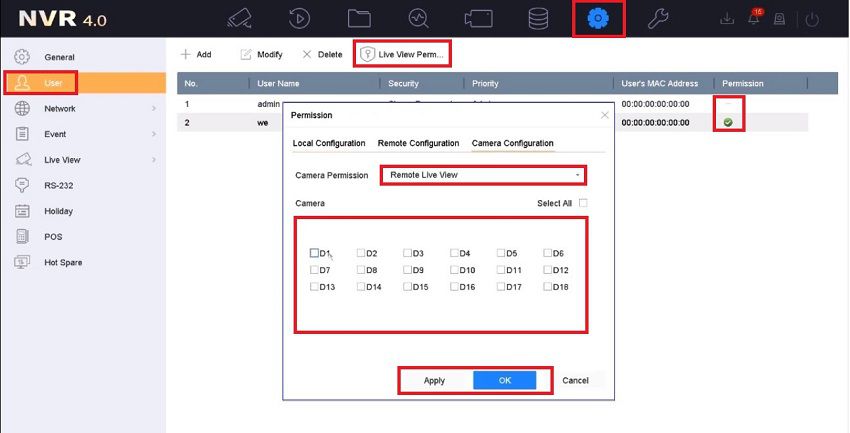Expand the Event submenu arrow
Viewport: 850px width, 433px height.
pyautogui.click(x=154, y=134)
